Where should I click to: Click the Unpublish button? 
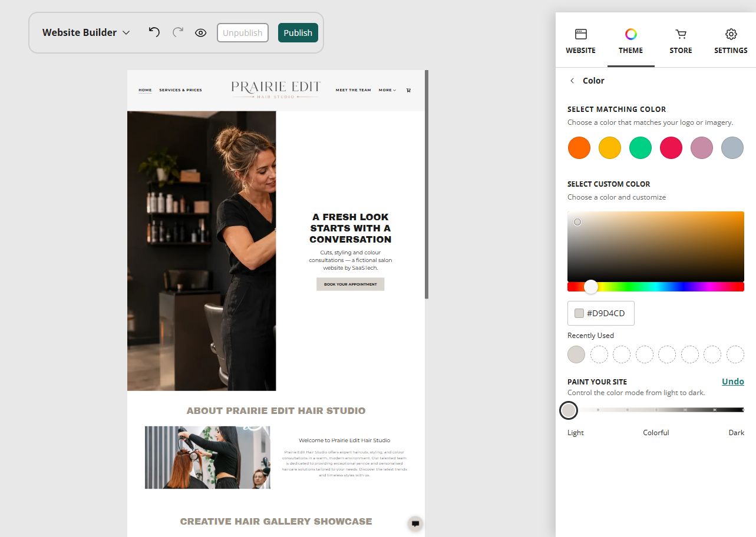(243, 33)
